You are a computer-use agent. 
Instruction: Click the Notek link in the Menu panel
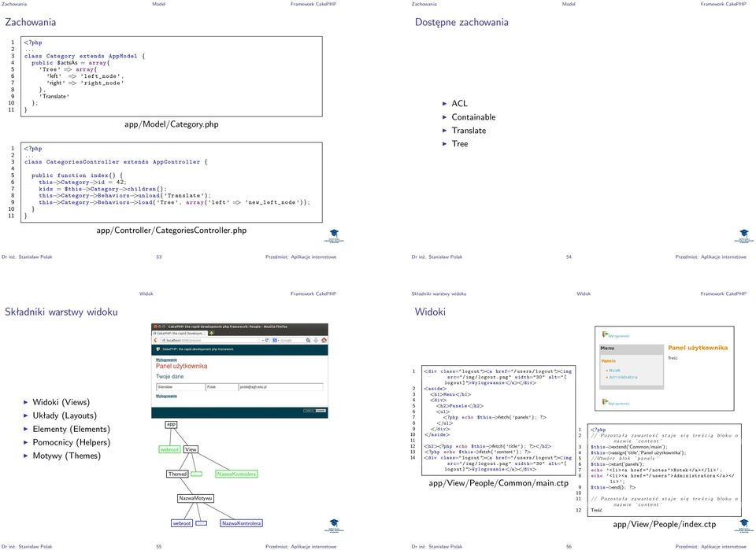coord(615,371)
